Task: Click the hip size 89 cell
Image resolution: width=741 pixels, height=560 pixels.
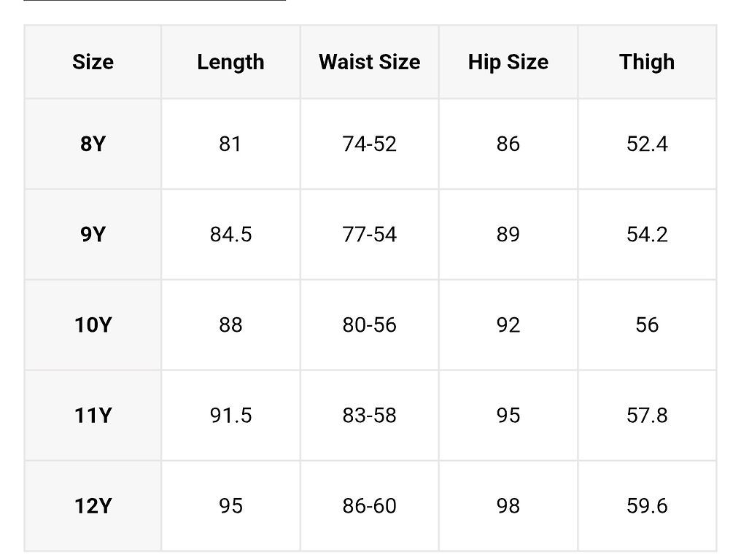Action: point(508,234)
